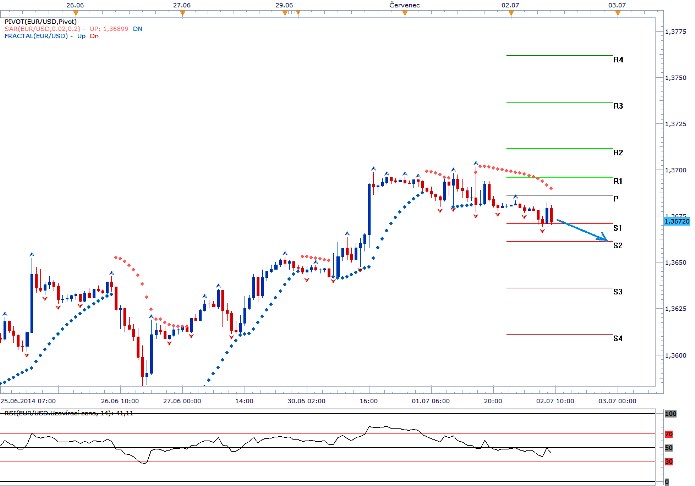Click the blue forecast arrow toward S2

(x=581, y=229)
